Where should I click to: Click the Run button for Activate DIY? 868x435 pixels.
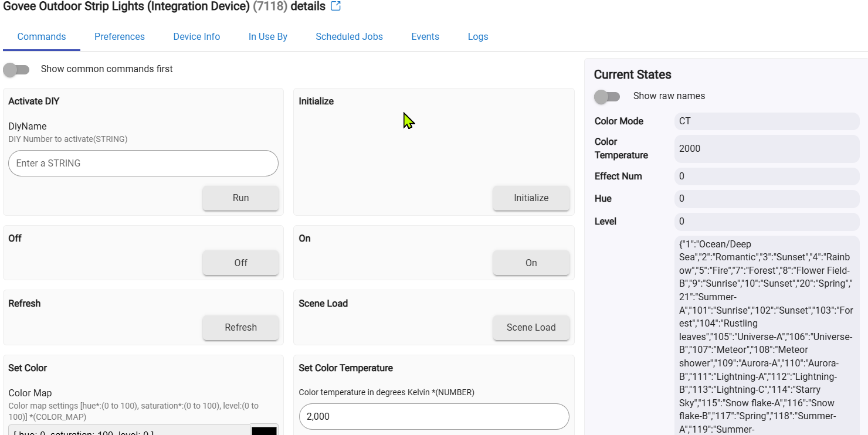pos(240,198)
